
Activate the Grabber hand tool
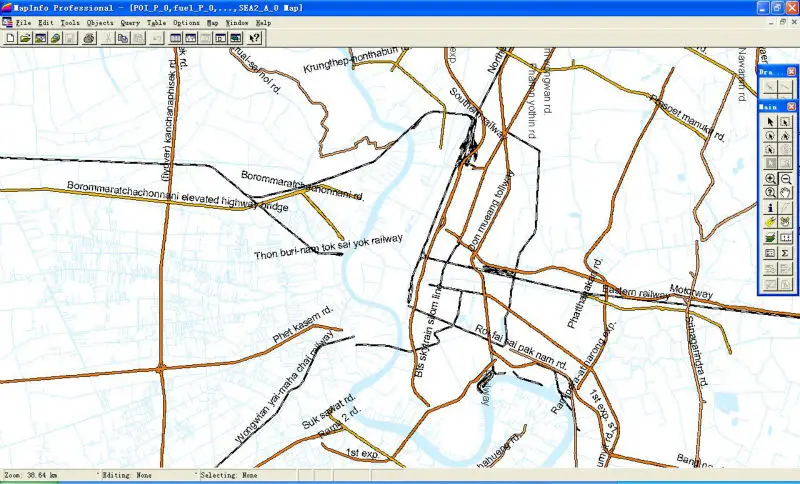click(x=785, y=193)
